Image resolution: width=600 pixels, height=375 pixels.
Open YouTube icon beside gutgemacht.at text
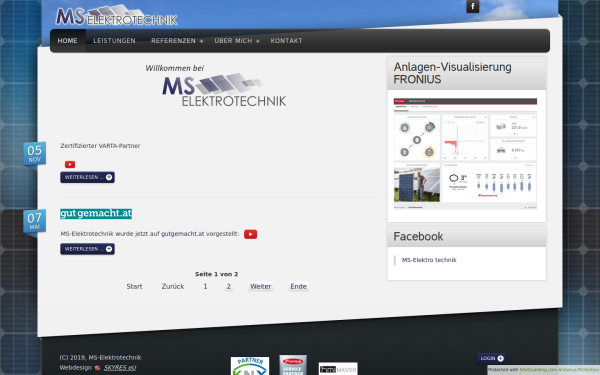(250, 234)
